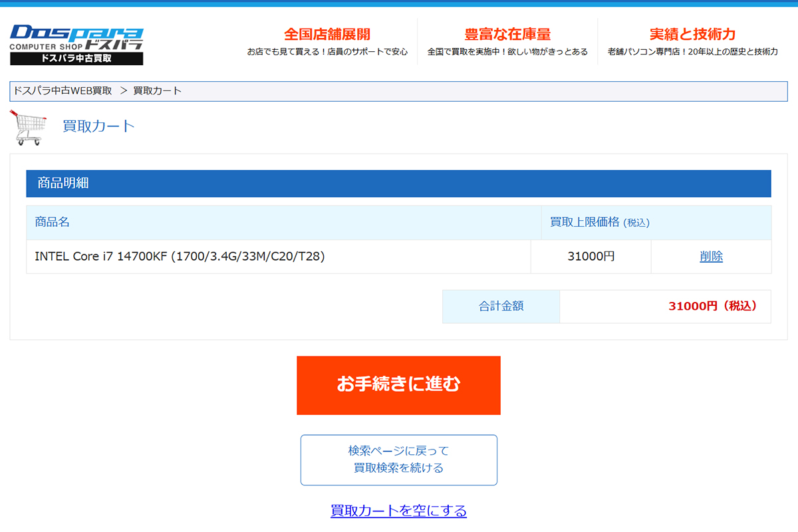Empty the cart with 買取カートを空にする
This screenshot has height=532, width=798.
click(x=398, y=511)
